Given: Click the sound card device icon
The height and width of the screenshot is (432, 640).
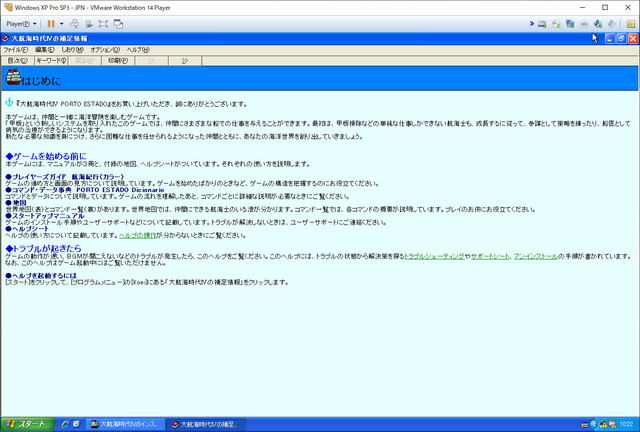Looking at the screenshot, I should (x=598, y=24).
